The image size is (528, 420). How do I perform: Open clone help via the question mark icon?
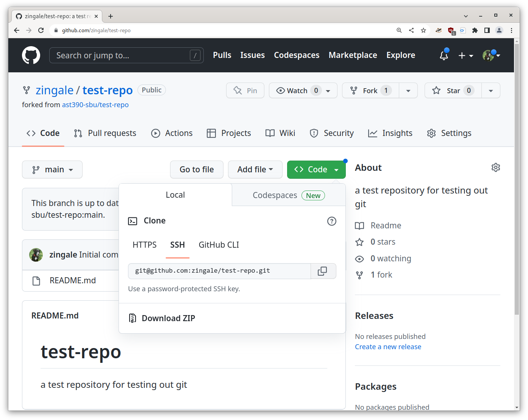pyautogui.click(x=331, y=221)
